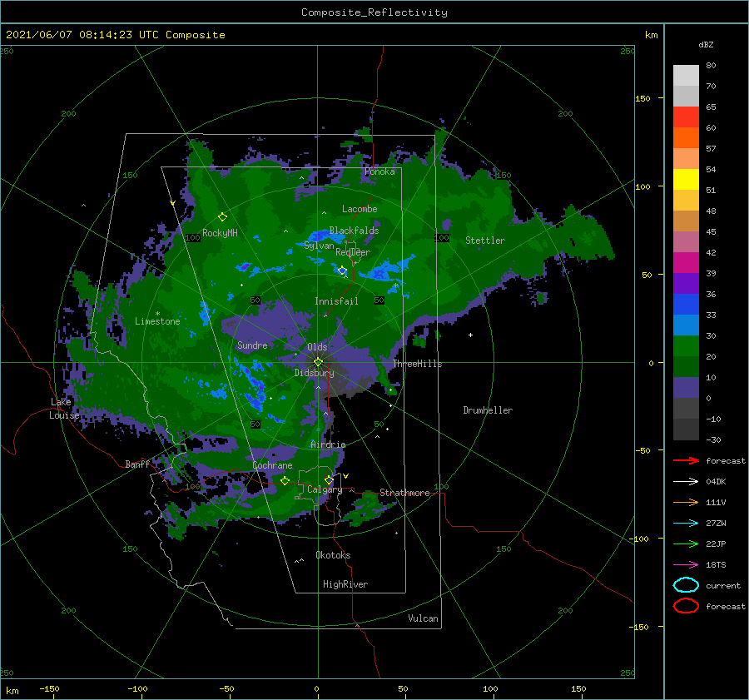Image resolution: width=749 pixels, height=700 pixels.
Task: Click the Limestone label
Action: 157,321
